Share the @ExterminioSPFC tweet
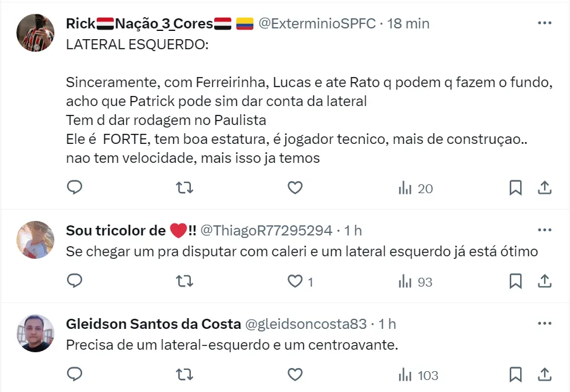Image resolution: width=570 pixels, height=392 pixels. click(x=545, y=187)
